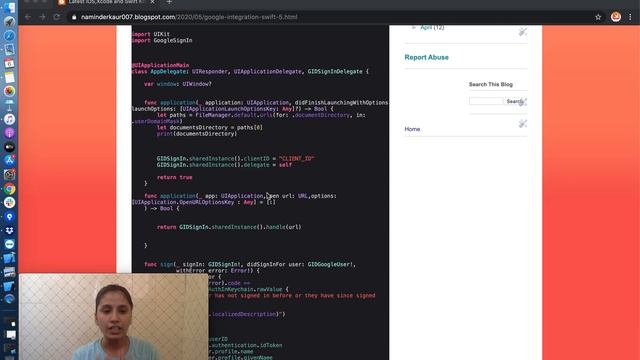Click the address bar URL

pyautogui.click(x=189, y=17)
